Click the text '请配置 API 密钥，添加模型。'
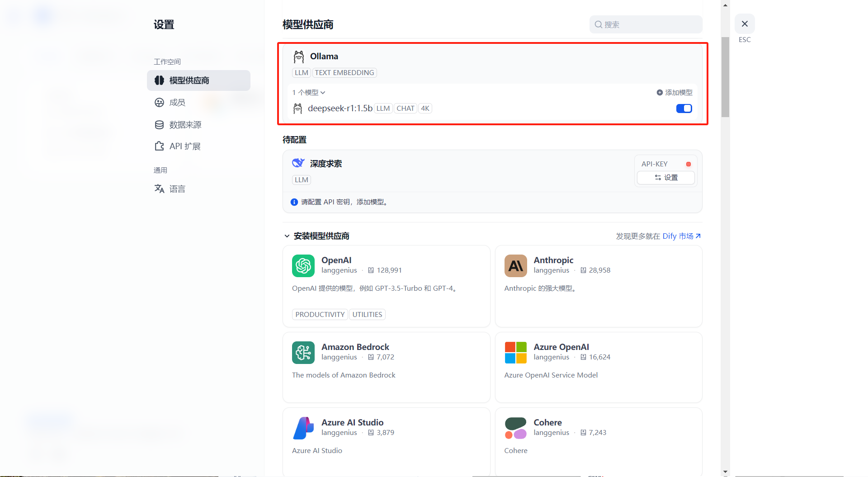The height and width of the screenshot is (477, 868). (x=345, y=202)
